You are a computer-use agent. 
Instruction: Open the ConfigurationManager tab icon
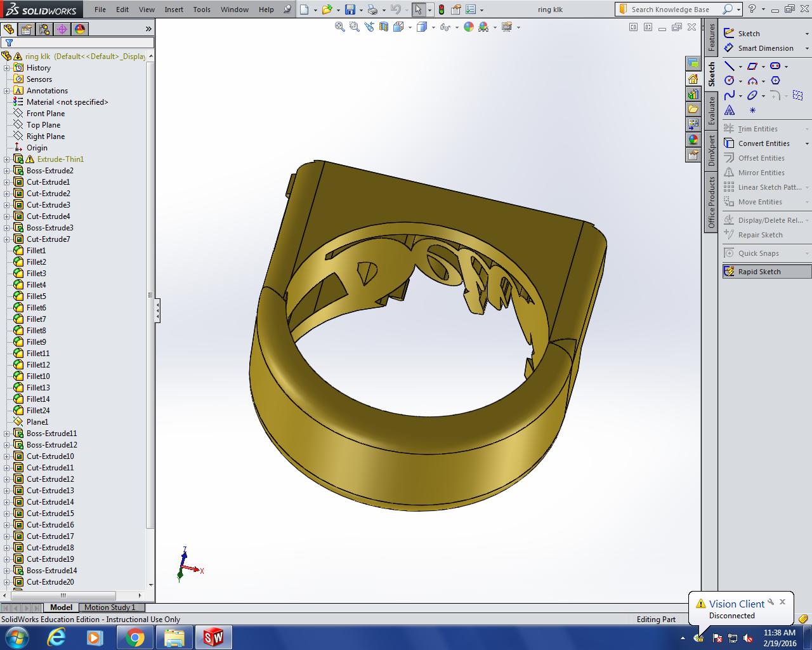pyautogui.click(x=44, y=29)
